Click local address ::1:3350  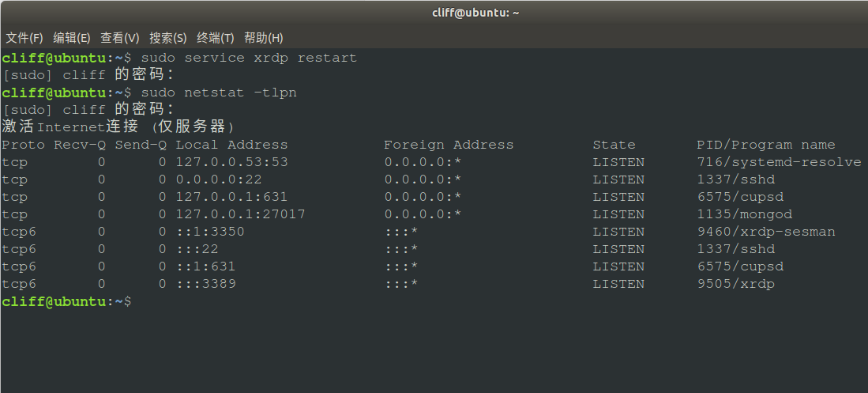pos(210,232)
